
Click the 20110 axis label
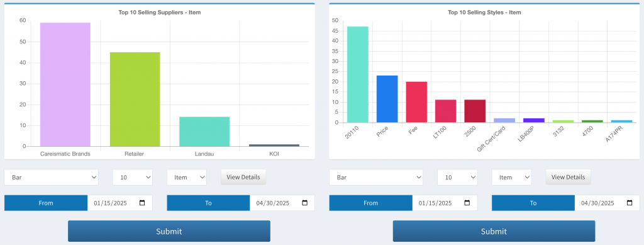[x=352, y=132]
